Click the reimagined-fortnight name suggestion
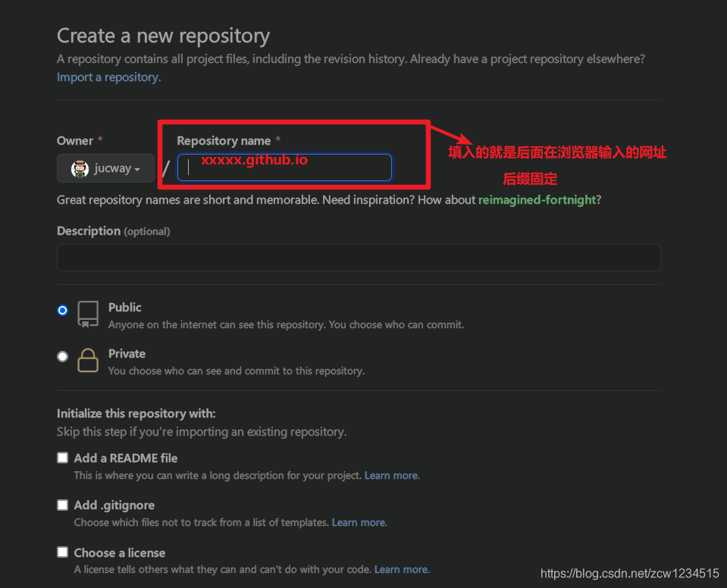 [x=537, y=200]
